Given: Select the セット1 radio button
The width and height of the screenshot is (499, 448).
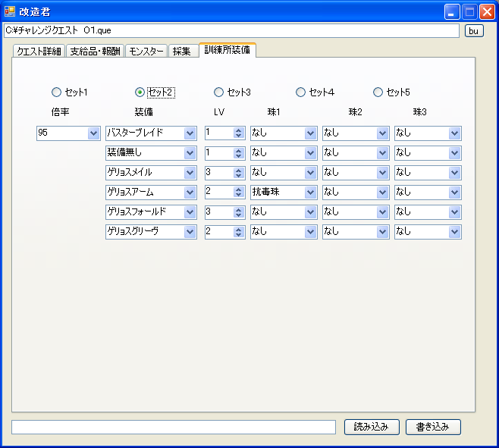Looking at the screenshot, I should tap(56, 92).
